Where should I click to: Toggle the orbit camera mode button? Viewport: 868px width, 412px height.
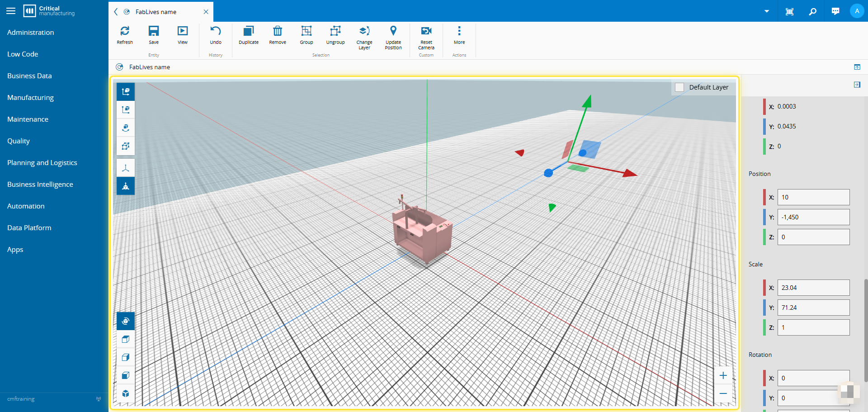point(126,321)
